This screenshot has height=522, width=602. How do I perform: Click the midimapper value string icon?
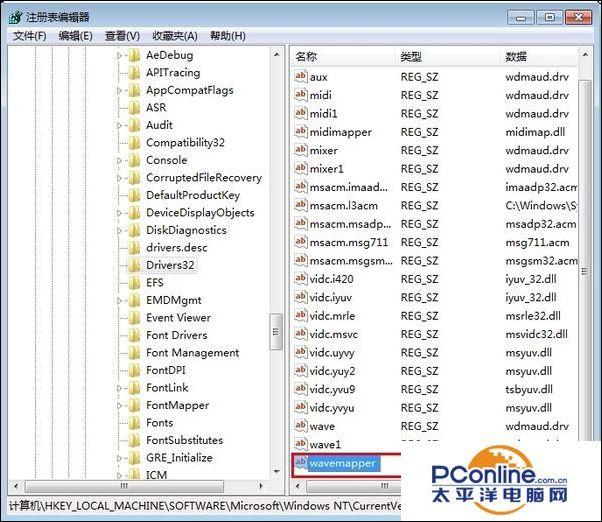pos(301,132)
